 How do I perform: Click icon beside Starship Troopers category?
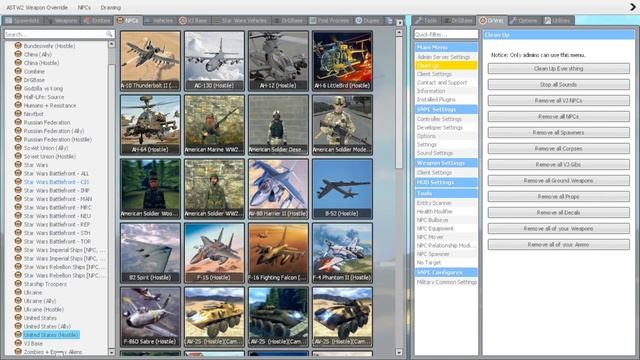point(18,283)
